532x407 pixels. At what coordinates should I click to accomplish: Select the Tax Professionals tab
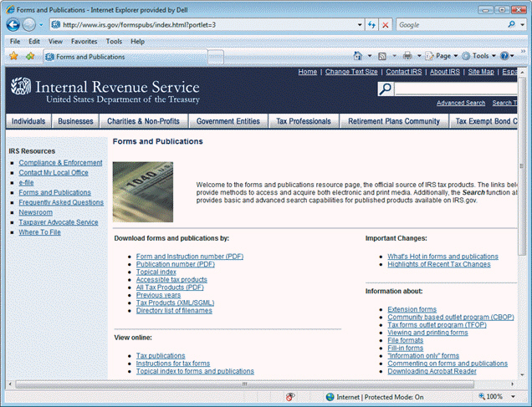click(304, 121)
